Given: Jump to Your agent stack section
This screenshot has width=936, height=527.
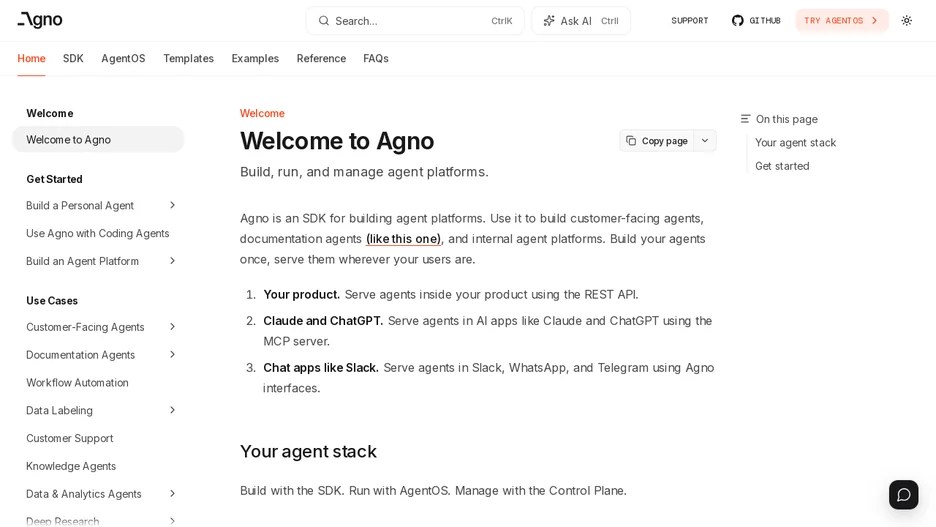Looking at the screenshot, I should coord(795,143).
